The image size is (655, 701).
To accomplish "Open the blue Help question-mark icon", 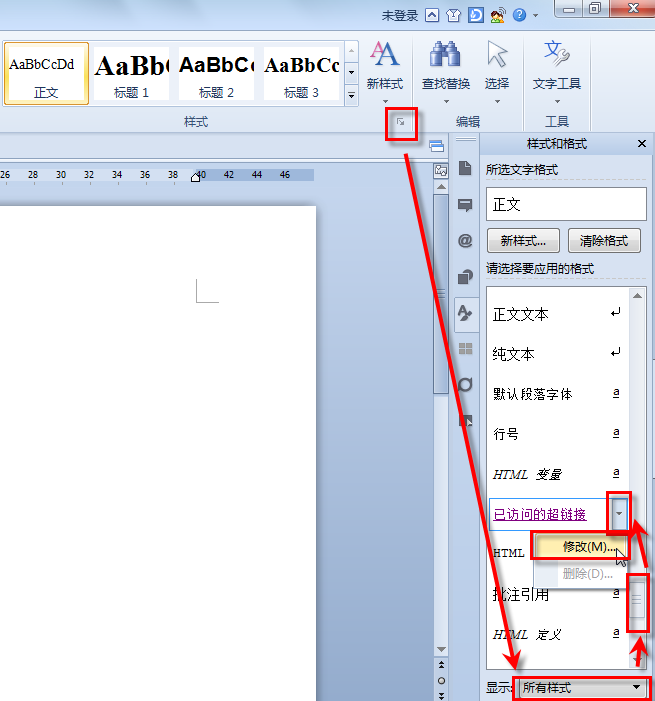I will tap(519, 16).
